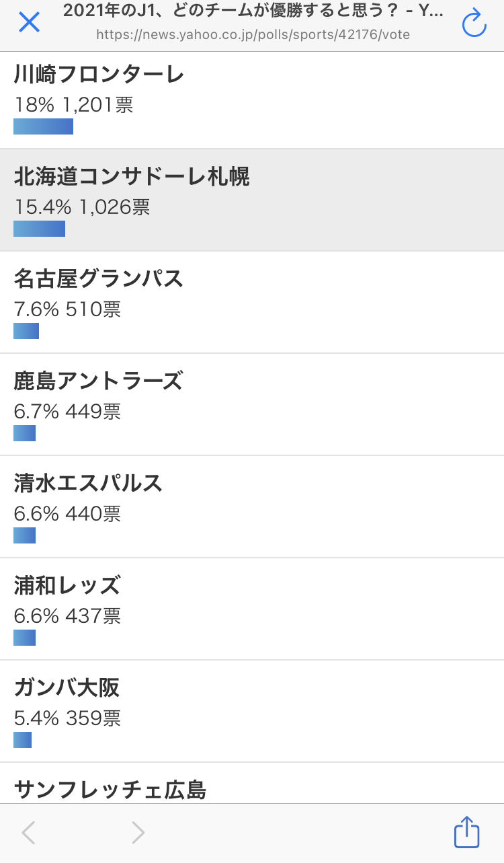Image resolution: width=504 pixels, height=863 pixels.
Task: Tap the page title 2021年のJ1 header
Action: pyautogui.click(x=253, y=11)
